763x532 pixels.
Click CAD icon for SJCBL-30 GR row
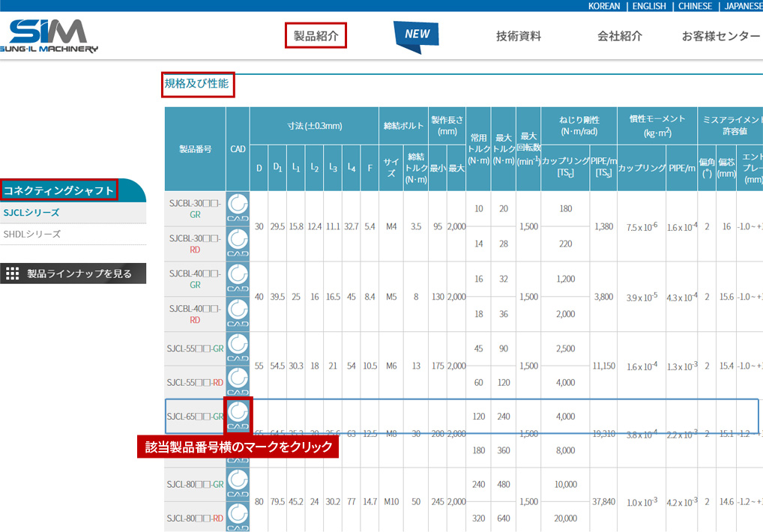tap(238, 208)
